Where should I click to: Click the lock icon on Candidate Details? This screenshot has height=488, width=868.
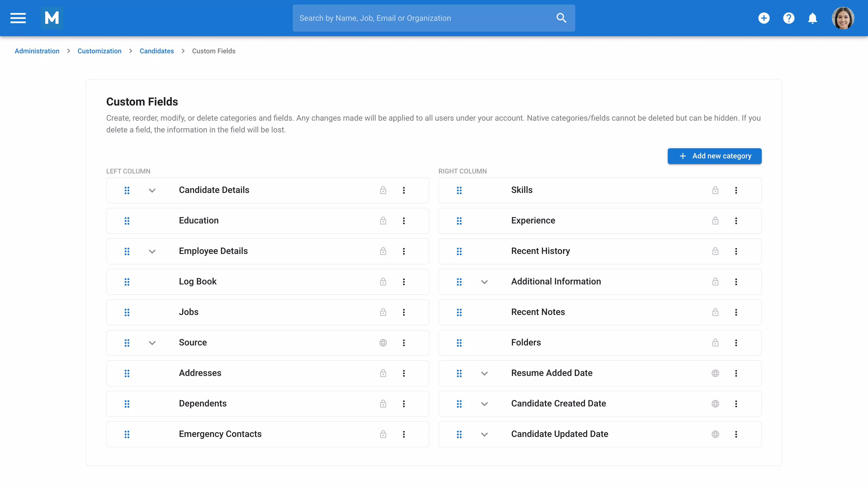[x=383, y=190]
